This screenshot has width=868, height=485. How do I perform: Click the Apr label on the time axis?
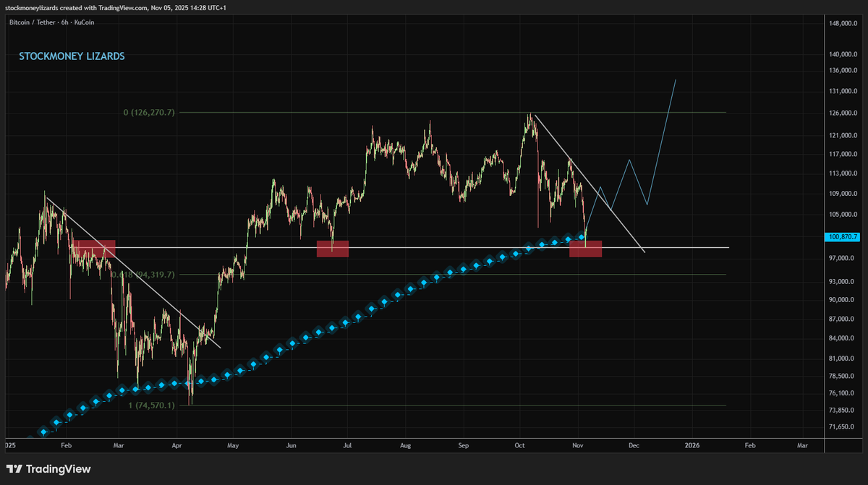pyautogui.click(x=177, y=446)
